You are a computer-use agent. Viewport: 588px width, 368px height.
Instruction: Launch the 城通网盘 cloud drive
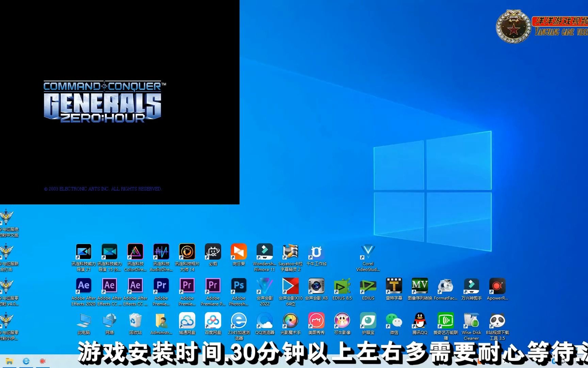[187, 324]
